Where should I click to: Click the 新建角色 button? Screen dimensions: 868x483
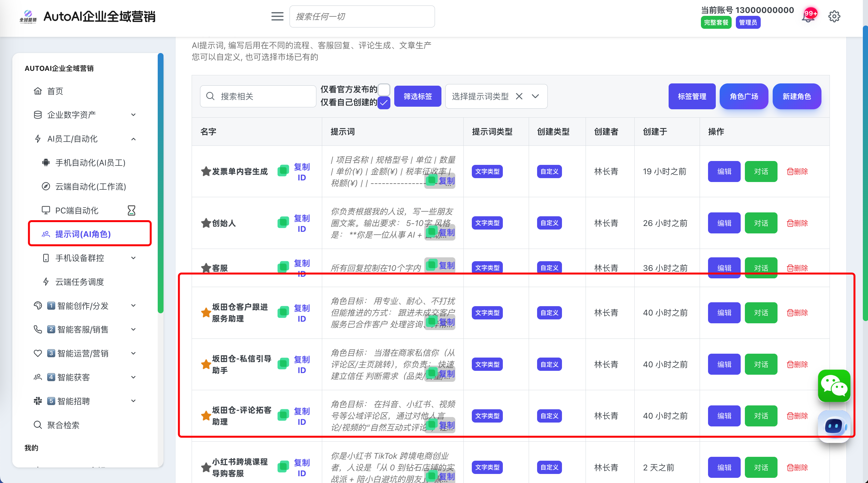pyautogui.click(x=796, y=96)
